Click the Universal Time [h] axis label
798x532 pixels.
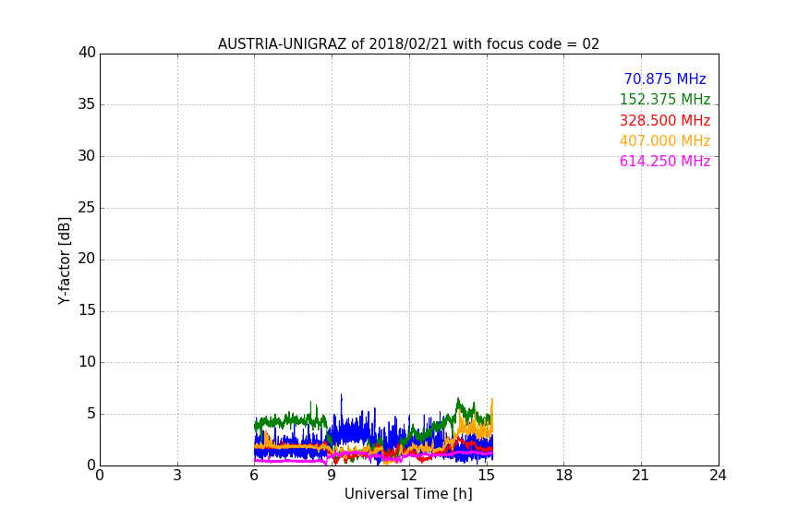click(x=408, y=494)
